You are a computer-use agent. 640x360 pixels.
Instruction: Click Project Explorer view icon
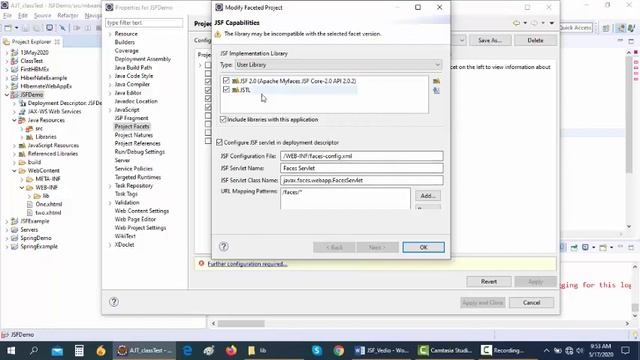coord(6,42)
